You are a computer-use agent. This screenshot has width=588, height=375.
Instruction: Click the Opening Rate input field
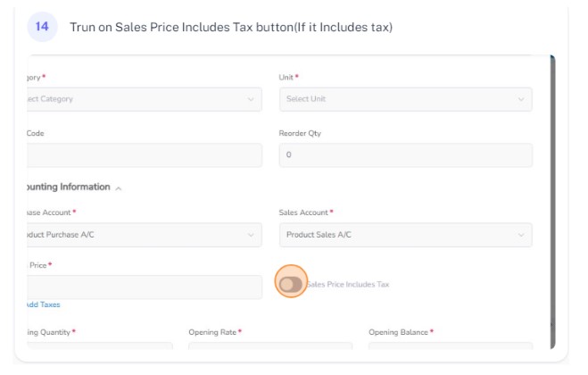tap(270, 346)
